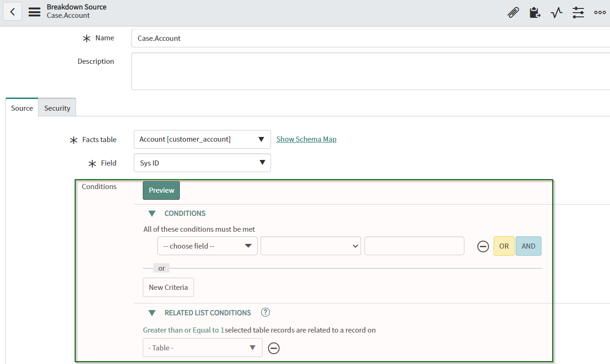Click into the Description text area
This screenshot has height=364, width=610.
(x=371, y=71)
